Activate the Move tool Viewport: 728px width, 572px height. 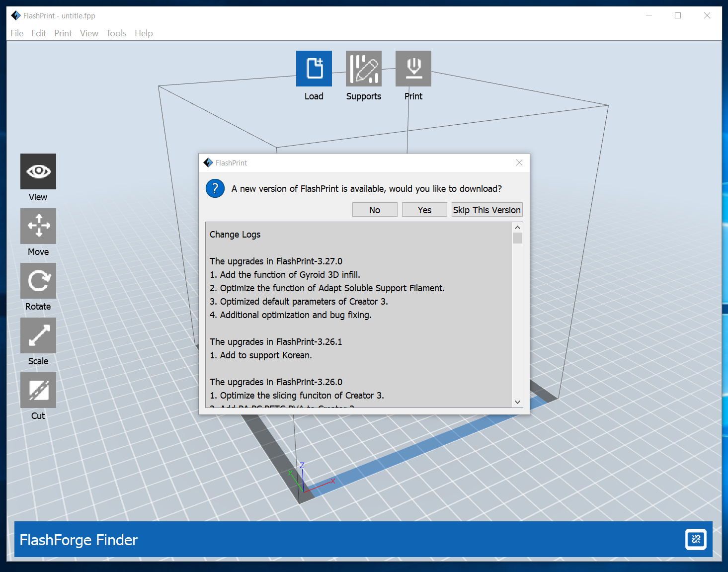(x=38, y=226)
